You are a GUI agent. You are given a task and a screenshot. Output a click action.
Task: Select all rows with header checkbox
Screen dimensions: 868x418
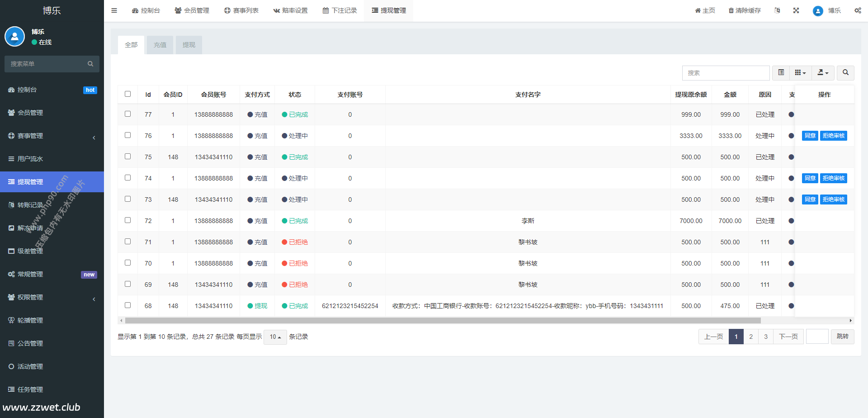[127, 94]
